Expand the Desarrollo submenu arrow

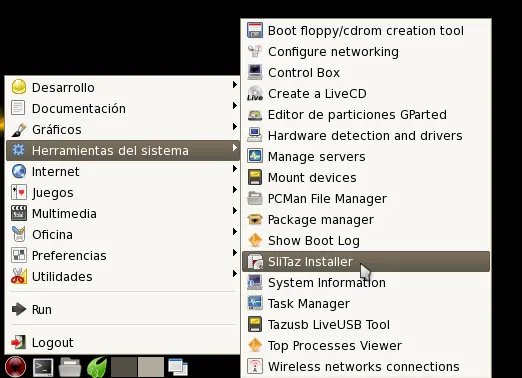235,85
